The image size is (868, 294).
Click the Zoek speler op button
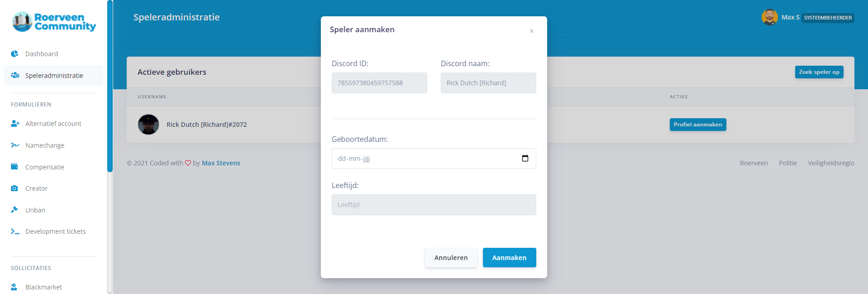coord(819,72)
